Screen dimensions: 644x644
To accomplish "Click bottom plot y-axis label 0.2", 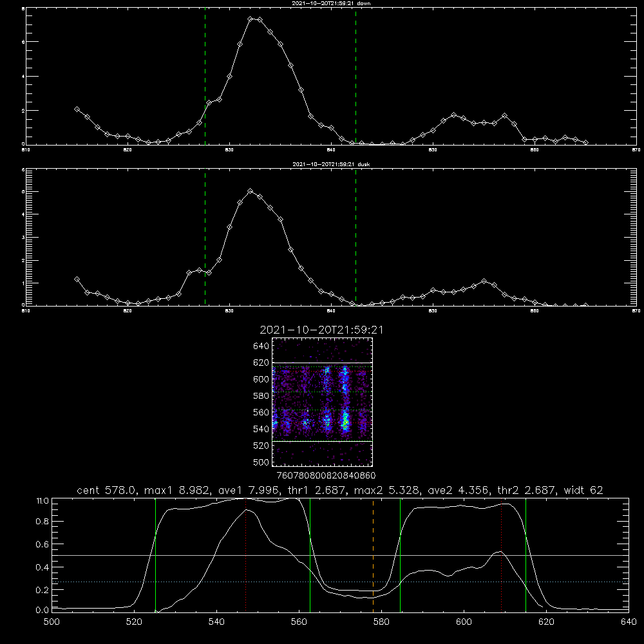I will click(43, 590).
